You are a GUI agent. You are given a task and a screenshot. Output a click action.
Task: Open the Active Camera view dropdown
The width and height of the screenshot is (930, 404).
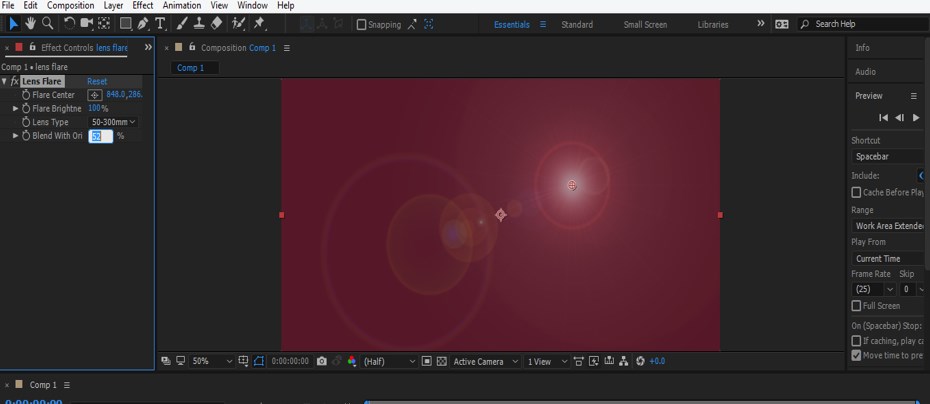pos(485,361)
